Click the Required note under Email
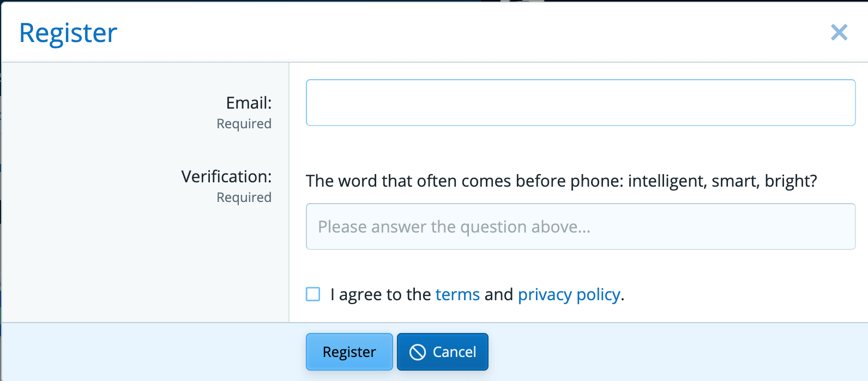Image resolution: width=868 pixels, height=381 pixels. (244, 124)
